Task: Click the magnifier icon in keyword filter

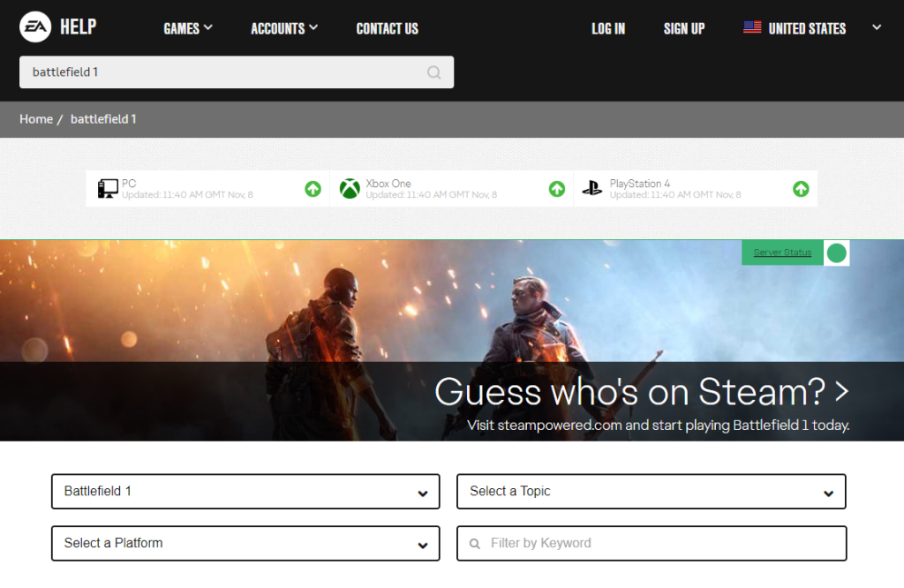Action: click(x=474, y=544)
